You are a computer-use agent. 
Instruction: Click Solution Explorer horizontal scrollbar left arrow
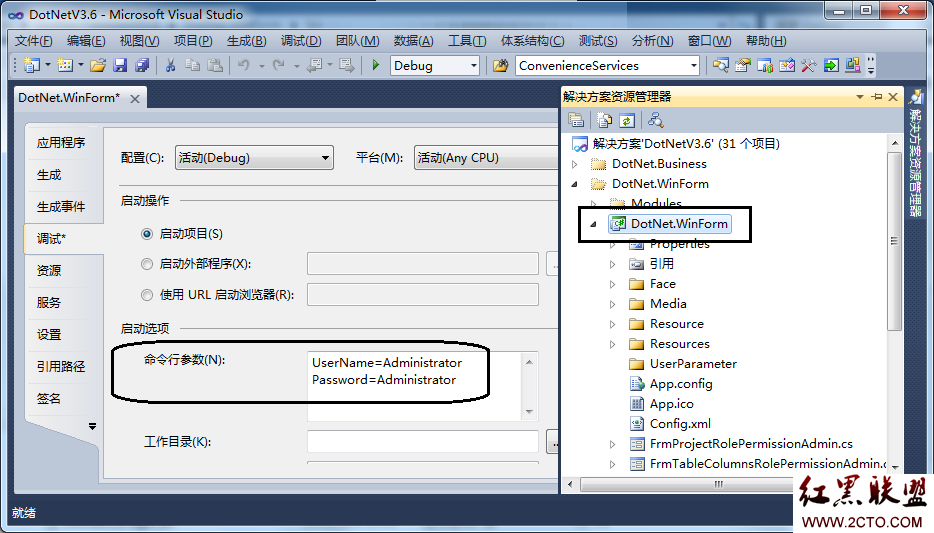(571, 484)
